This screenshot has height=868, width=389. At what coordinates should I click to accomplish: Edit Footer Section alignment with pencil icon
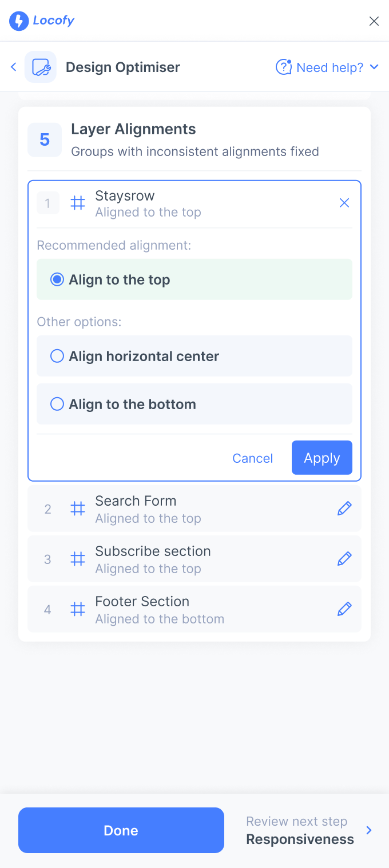click(x=344, y=609)
